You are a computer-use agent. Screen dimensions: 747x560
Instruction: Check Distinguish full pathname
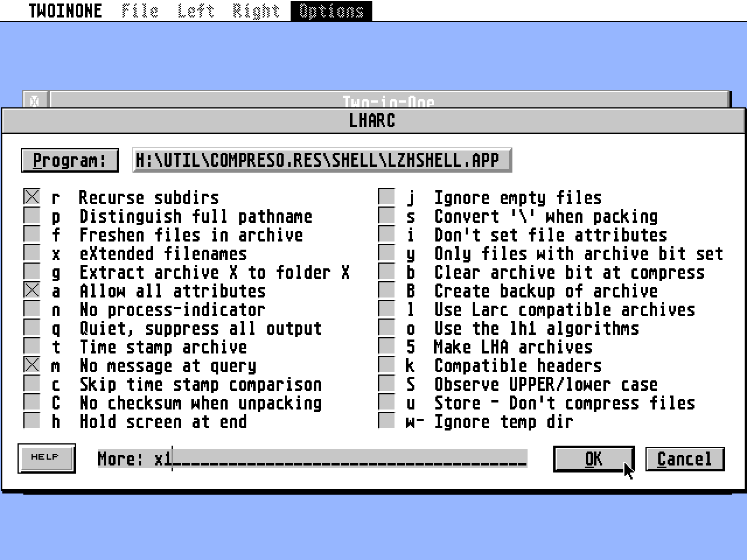[32, 215]
